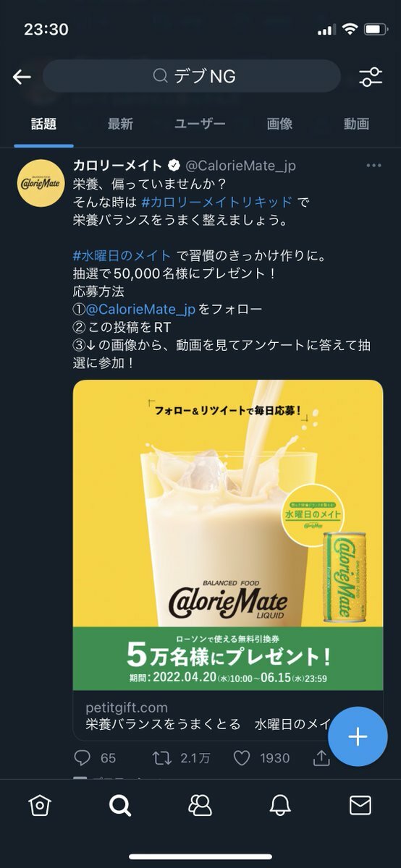The width and height of the screenshot is (401, 868).
Task: Switch to the 最新 tab
Action: click(120, 124)
